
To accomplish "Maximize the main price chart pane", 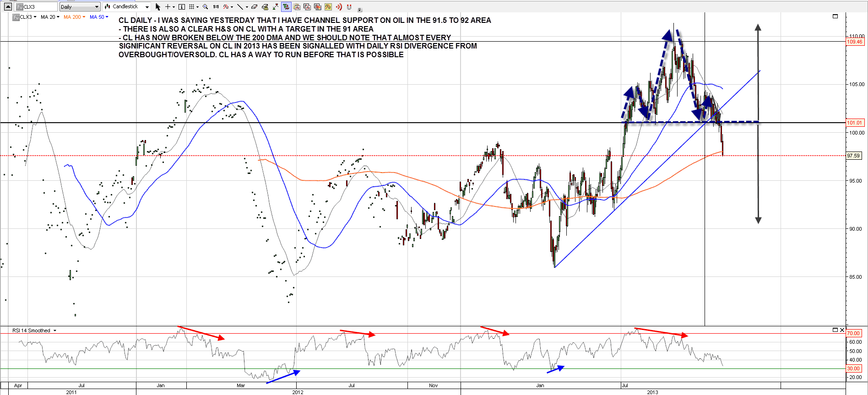I will (835, 16).
